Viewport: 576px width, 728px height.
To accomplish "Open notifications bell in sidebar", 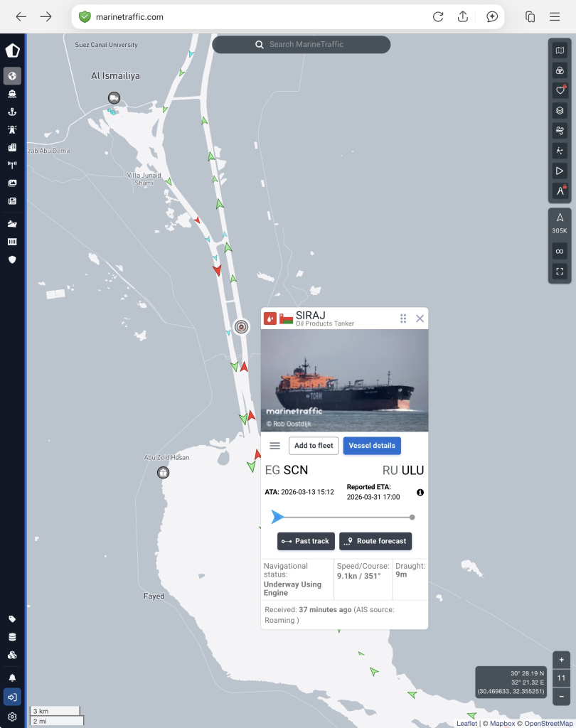I will click(12, 678).
